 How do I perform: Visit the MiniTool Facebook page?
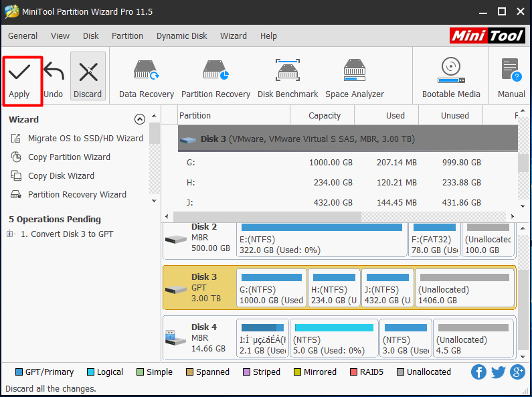tap(478, 372)
